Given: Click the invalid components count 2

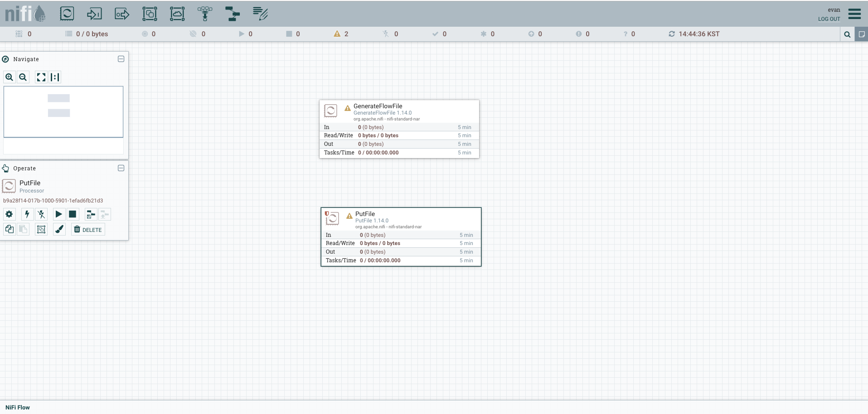Looking at the screenshot, I should 346,34.
